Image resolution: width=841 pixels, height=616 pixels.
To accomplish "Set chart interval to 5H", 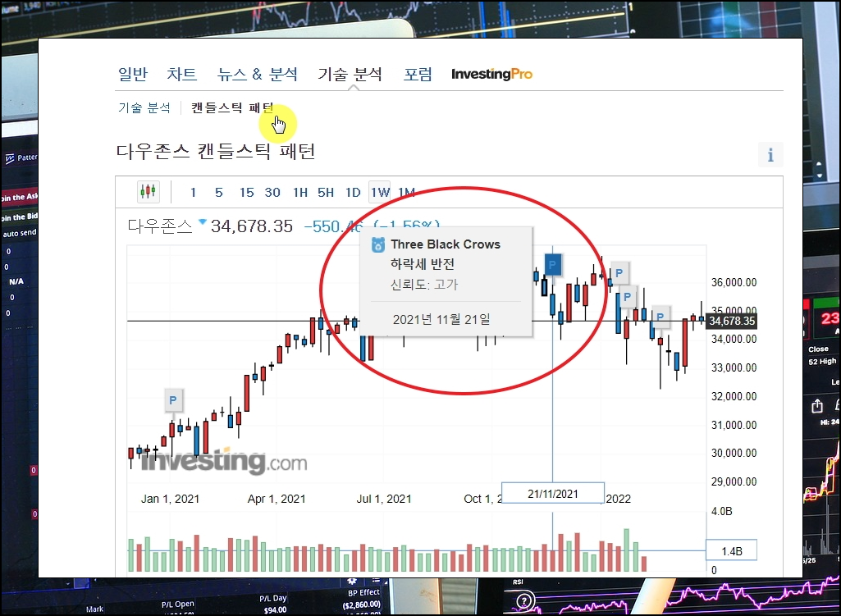I will pos(326,193).
